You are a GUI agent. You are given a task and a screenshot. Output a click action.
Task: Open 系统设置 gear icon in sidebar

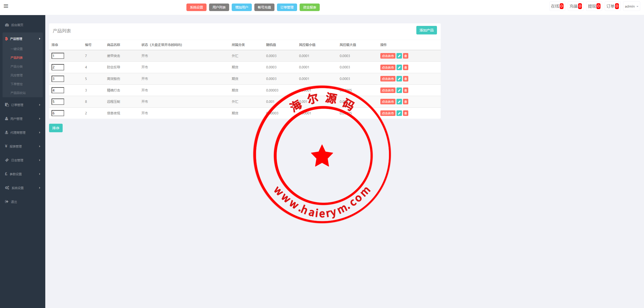pyautogui.click(x=7, y=188)
